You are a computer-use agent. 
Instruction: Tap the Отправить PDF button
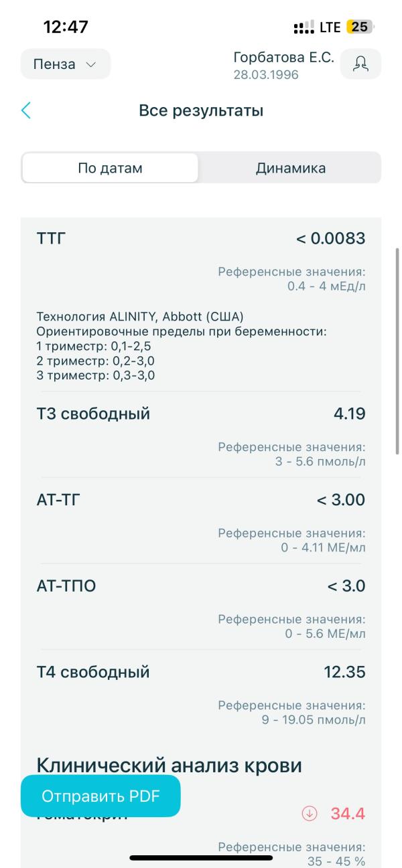[101, 796]
